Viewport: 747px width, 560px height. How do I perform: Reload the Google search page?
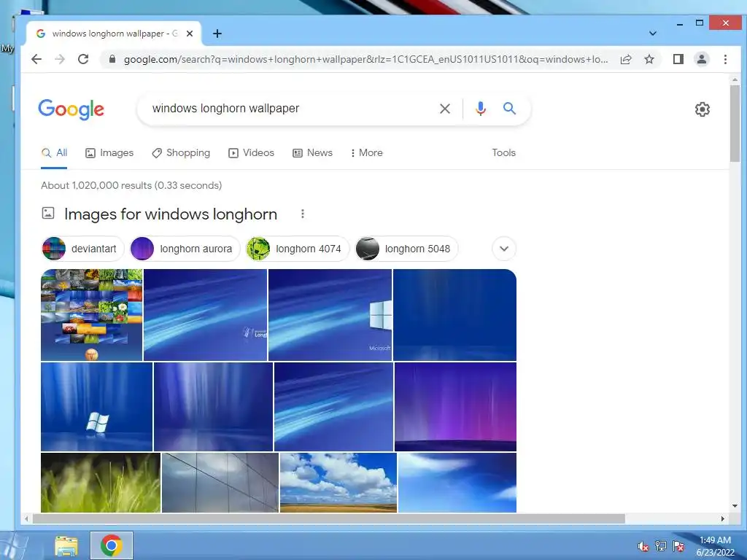coord(83,59)
